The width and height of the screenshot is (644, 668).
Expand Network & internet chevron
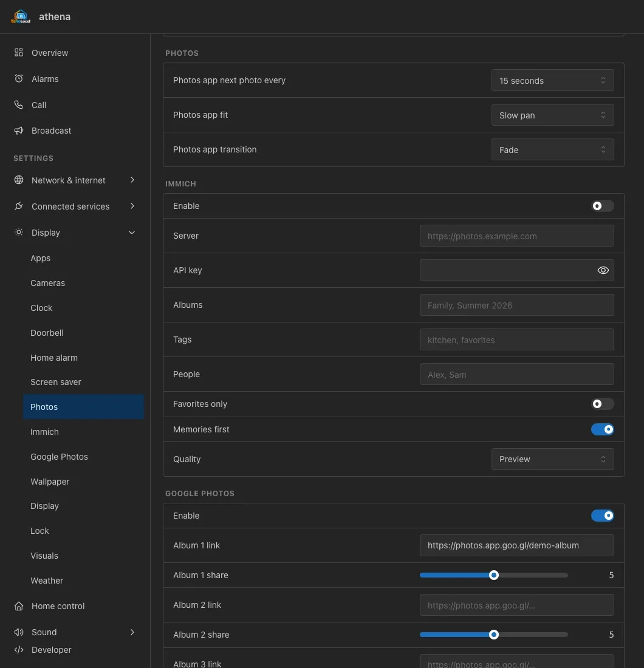tap(132, 180)
